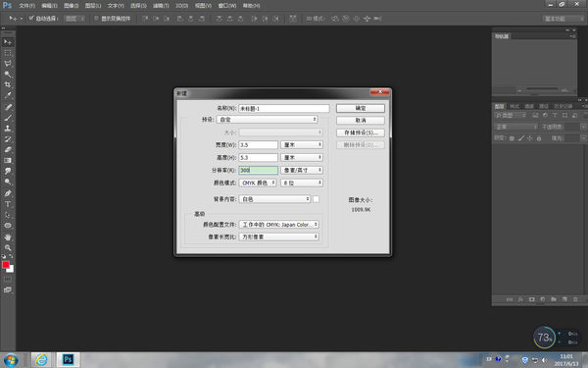Click the 确定 button
This screenshot has width=588, height=368.
(x=361, y=108)
